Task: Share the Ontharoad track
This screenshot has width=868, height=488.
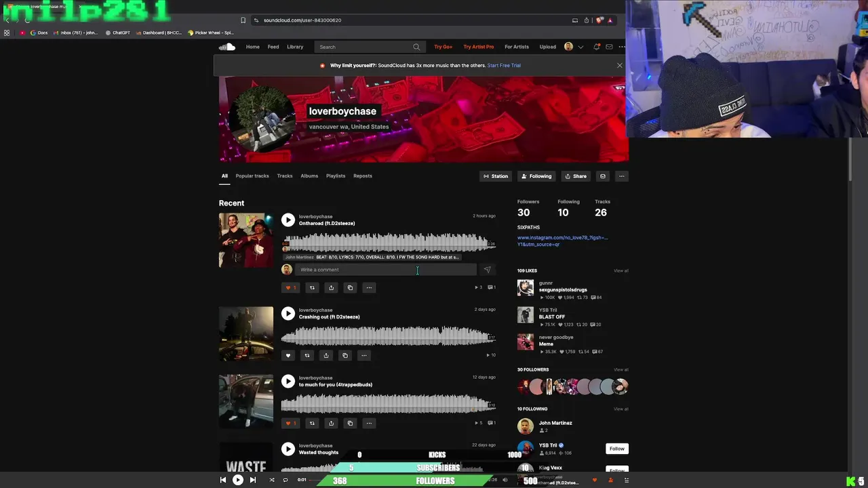Action: pos(331,287)
